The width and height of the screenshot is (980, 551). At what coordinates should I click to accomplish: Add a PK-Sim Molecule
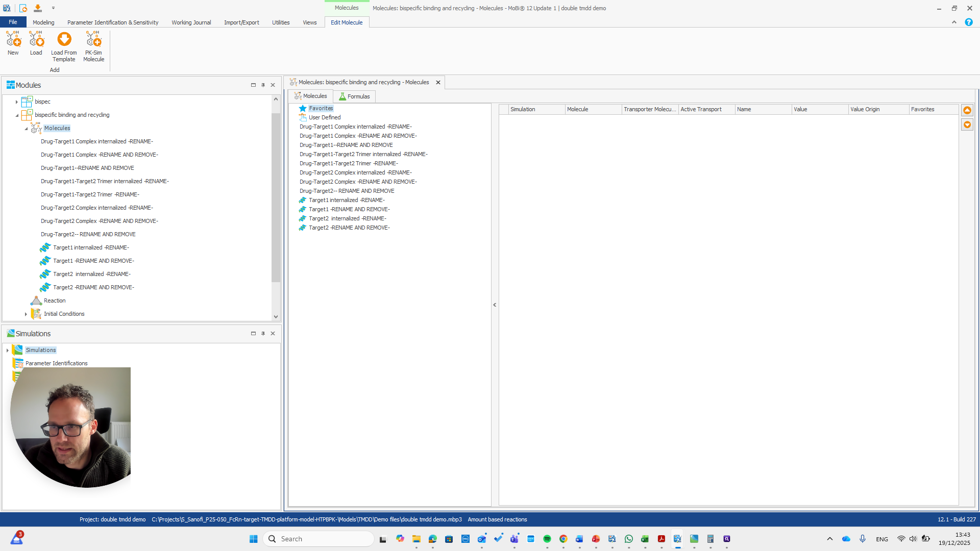click(93, 40)
